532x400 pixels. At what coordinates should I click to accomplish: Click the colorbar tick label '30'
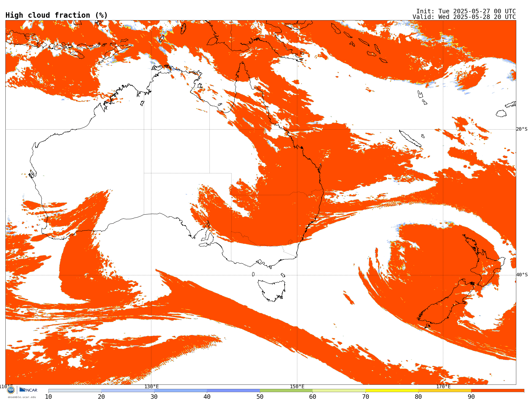pyautogui.click(x=154, y=397)
